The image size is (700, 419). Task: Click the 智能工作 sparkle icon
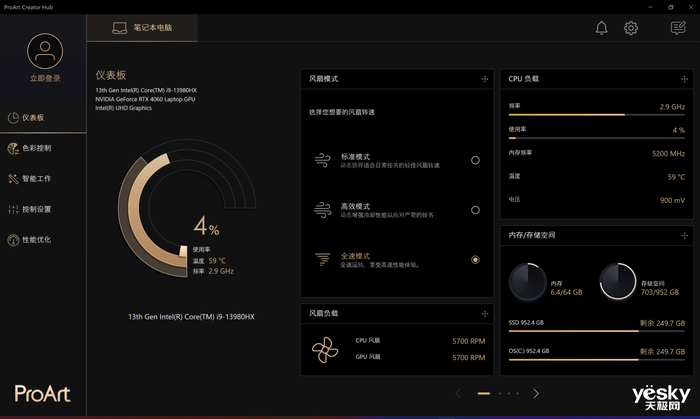click(x=13, y=179)
